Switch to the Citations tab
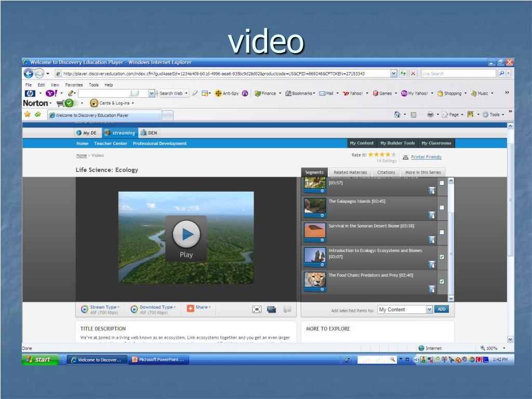This screenshot has height=399, width=532. coord(386,172)
